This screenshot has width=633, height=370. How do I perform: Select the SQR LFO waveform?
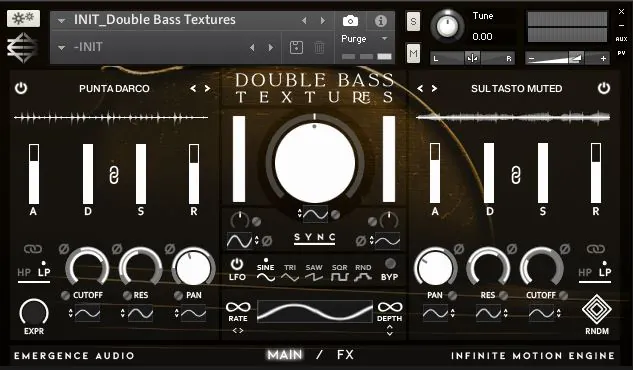pyautogui.click(x=340, y=273)
